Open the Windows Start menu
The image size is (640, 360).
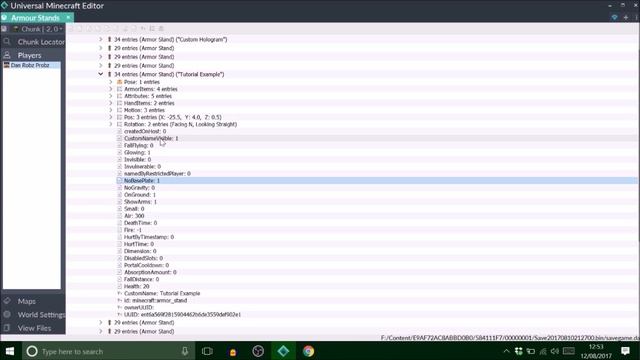click(10, 351)
